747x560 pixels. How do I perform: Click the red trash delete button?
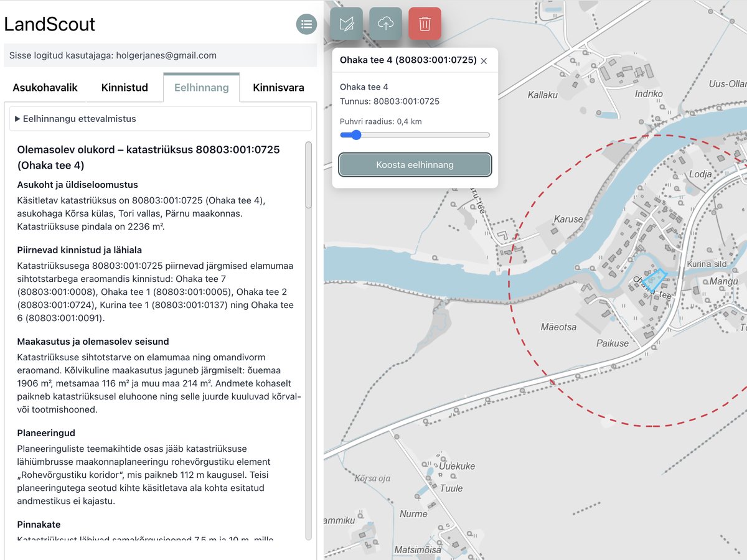click(x=425, y=24)
